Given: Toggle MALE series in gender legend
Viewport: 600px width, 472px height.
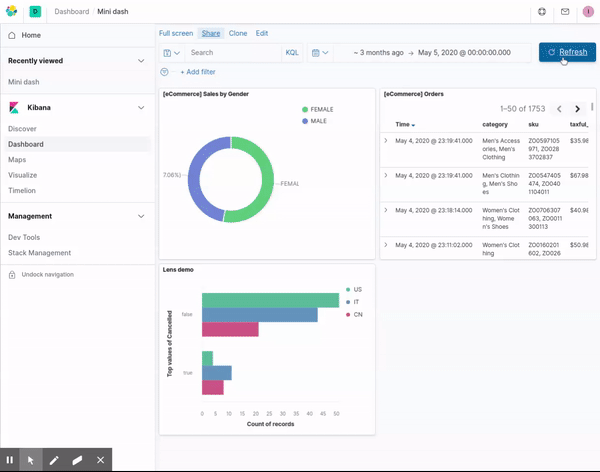Looking at the screenshot, I should pos(314,121).
